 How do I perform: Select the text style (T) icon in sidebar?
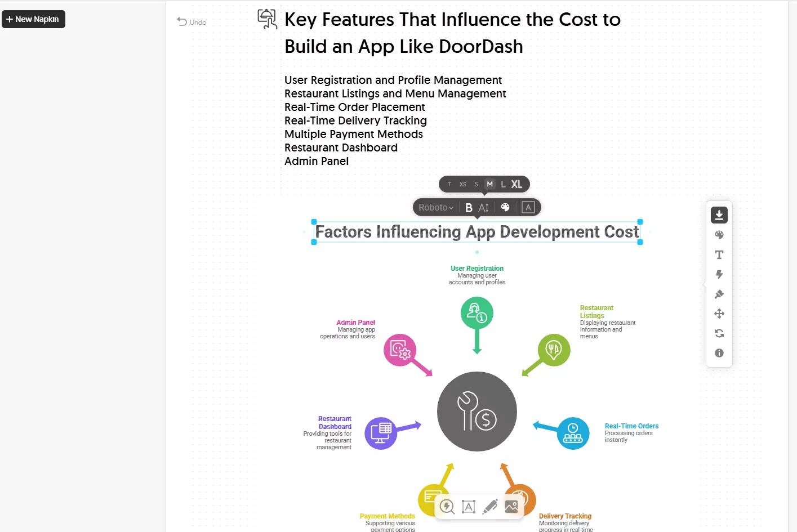coord(719,254)
